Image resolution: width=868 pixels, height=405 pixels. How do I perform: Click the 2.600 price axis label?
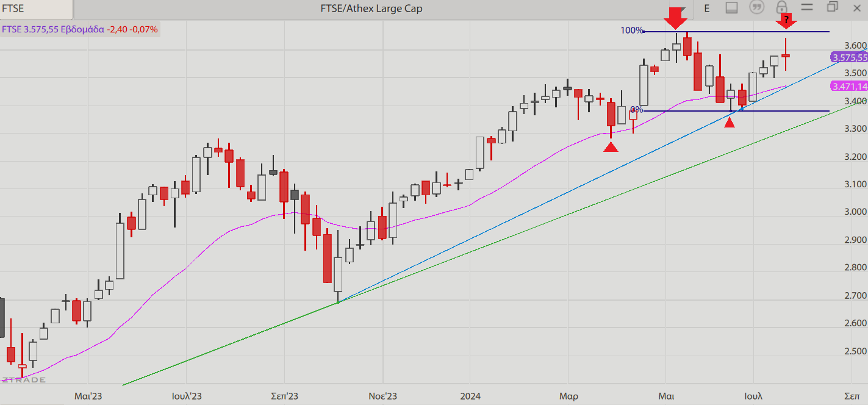tap(856, 323)
